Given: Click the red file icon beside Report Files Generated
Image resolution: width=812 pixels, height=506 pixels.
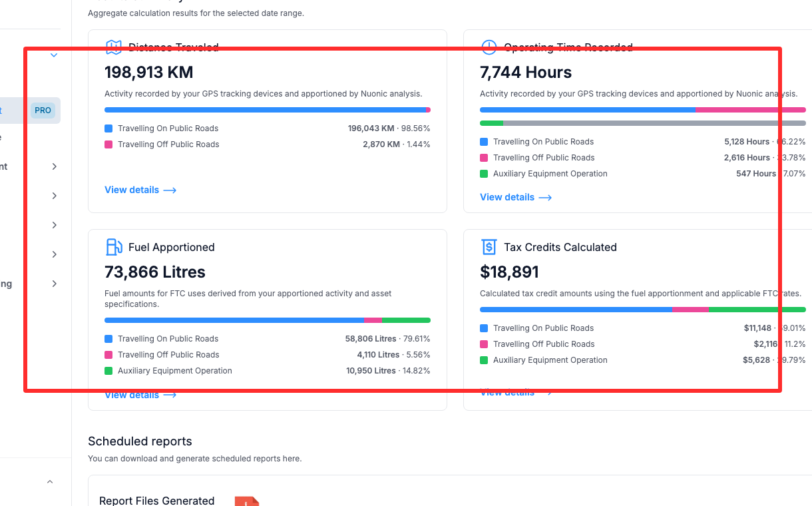Looking at the screenshot, I should coord(246,501).
